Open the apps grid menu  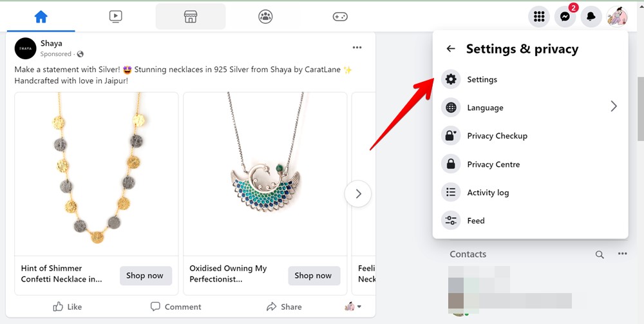pos(539,17)
